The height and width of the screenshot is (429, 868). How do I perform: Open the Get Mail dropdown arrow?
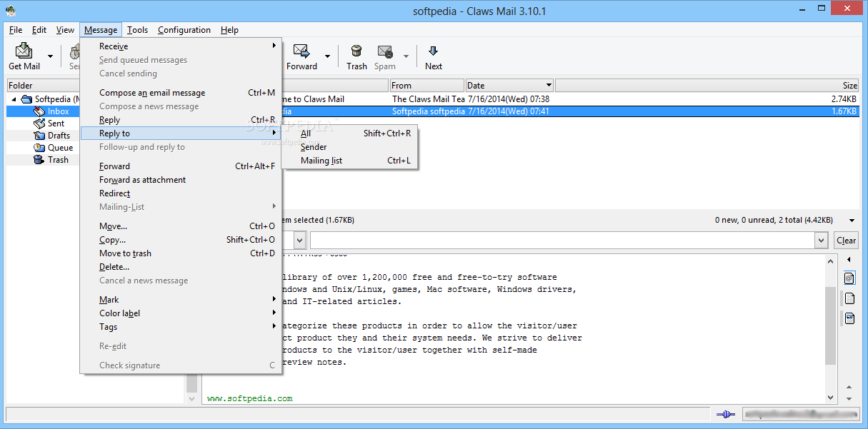[x=50, y=56]
